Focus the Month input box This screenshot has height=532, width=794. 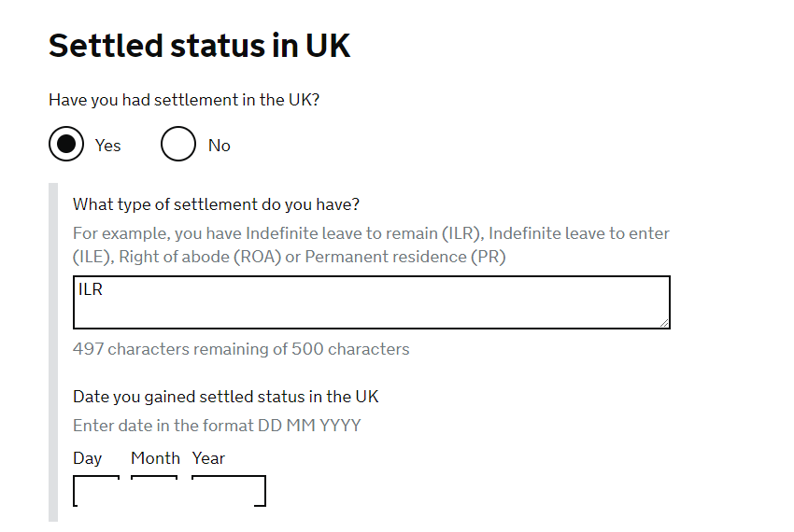(x=154, y=492)
